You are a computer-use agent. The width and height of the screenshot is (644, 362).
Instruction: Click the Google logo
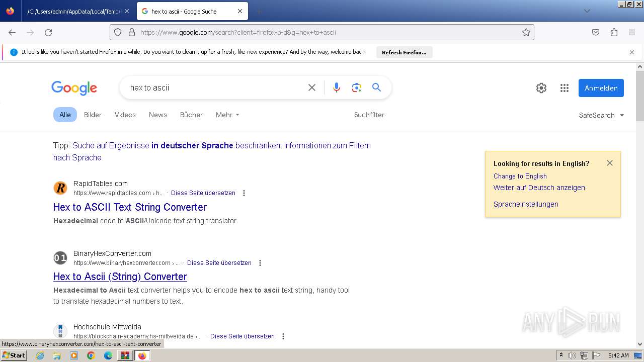click(x=74, y=88)
